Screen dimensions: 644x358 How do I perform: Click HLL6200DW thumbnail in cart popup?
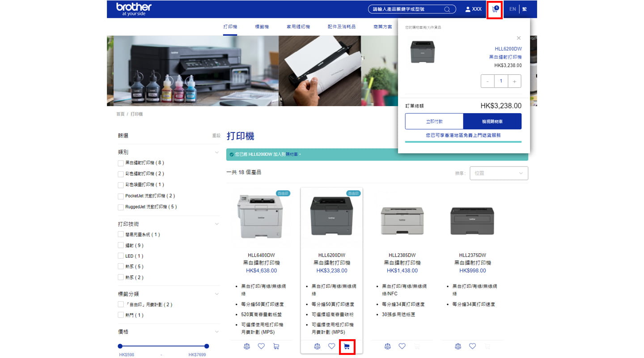pos(423,51)
